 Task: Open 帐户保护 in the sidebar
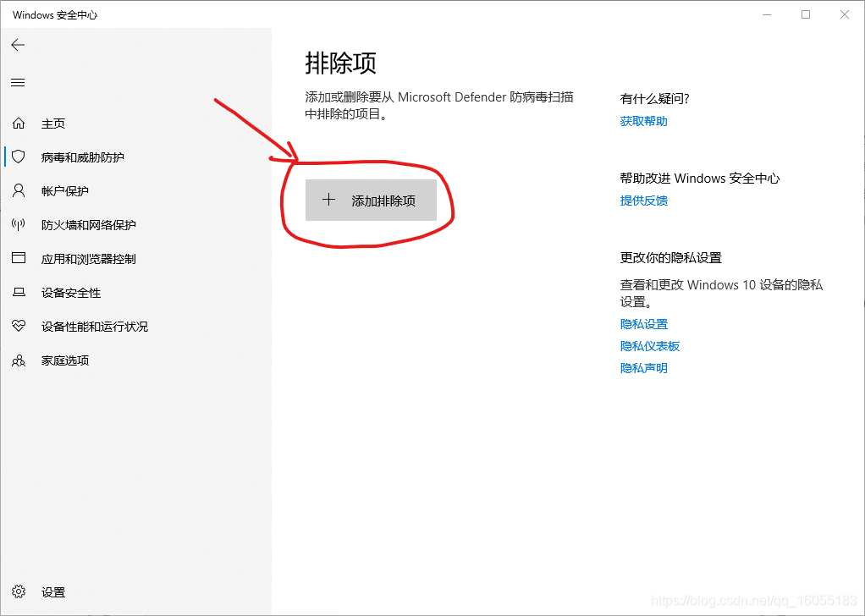coord(135,191)
